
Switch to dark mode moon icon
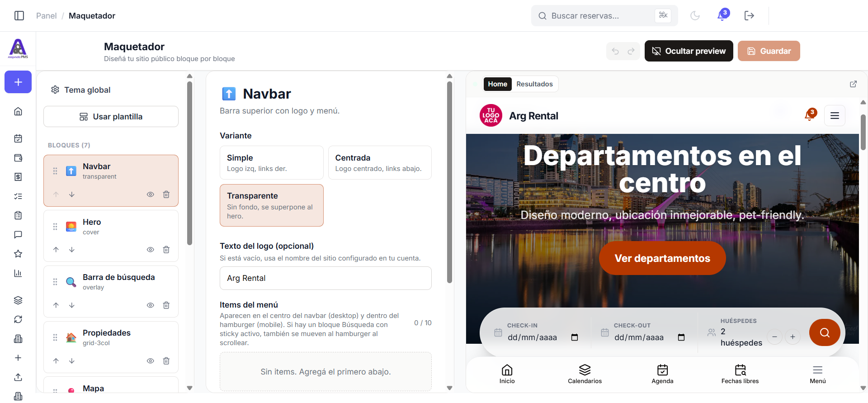(695, 16)
